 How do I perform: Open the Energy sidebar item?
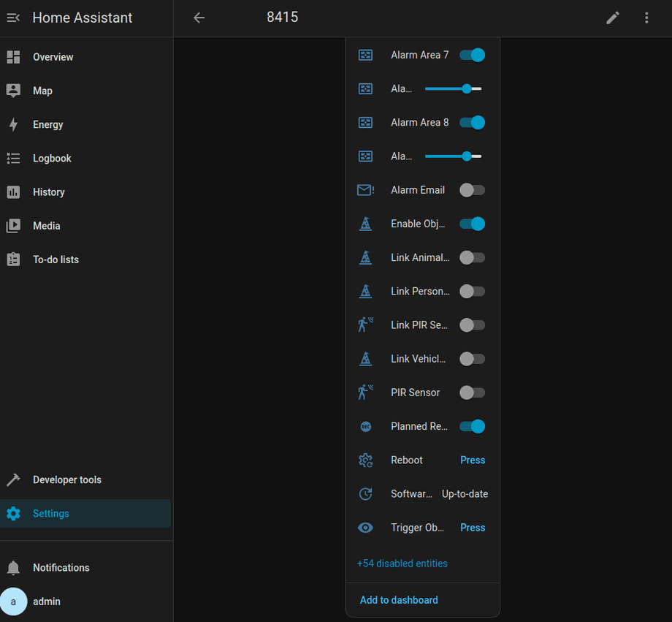click(48, 125)
